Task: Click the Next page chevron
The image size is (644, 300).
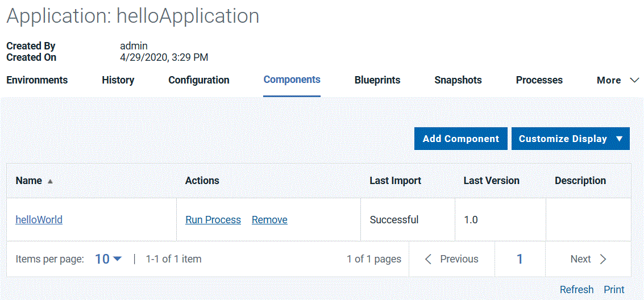Action: pos(603,259)
